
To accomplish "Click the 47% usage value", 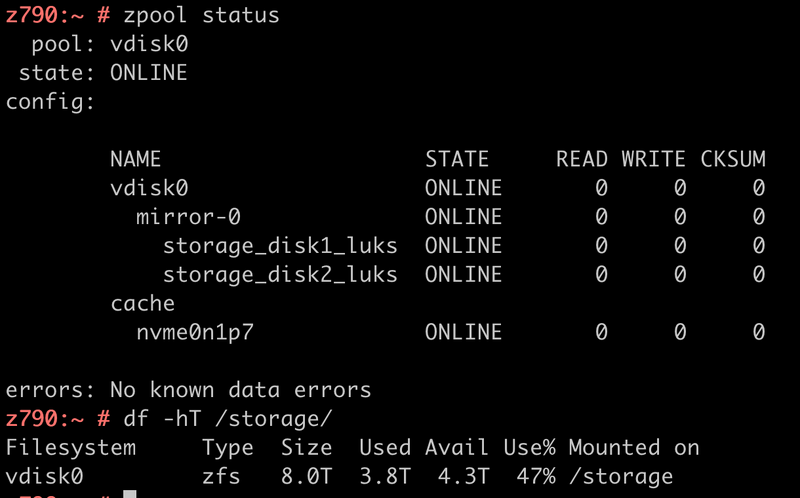I will tap(536, 476).
